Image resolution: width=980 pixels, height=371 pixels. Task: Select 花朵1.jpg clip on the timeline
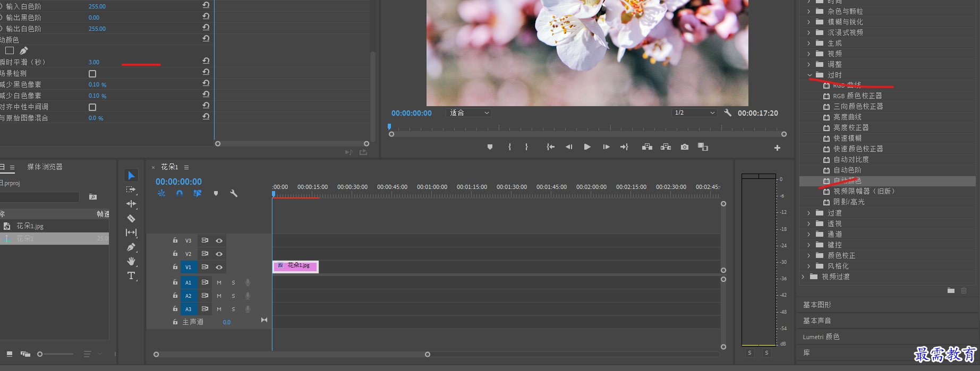295,266
